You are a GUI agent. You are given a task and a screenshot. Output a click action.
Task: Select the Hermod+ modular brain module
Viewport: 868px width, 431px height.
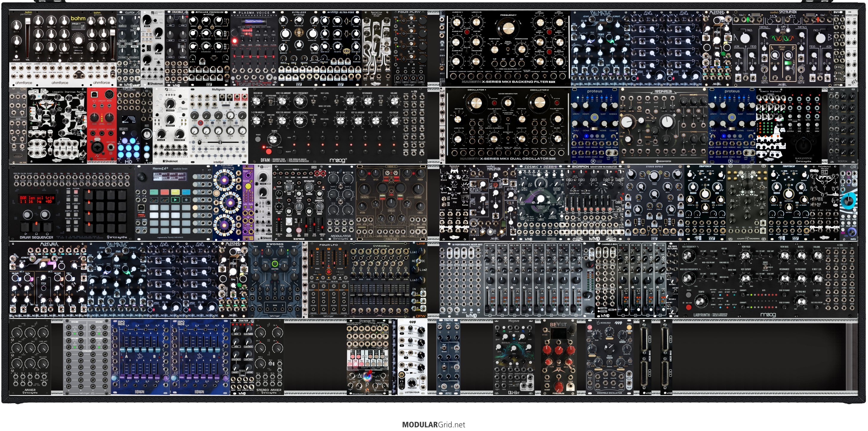pyautogui.click(x=173, y=203)
